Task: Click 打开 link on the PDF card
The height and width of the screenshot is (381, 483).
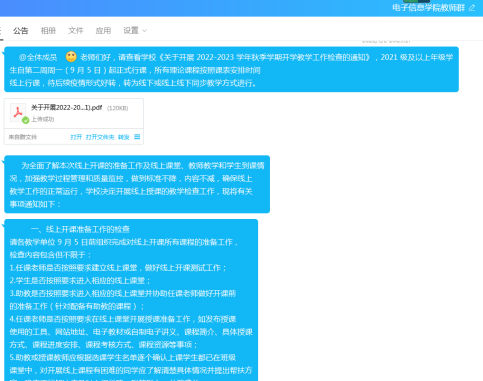Action: tap(76, 137)
